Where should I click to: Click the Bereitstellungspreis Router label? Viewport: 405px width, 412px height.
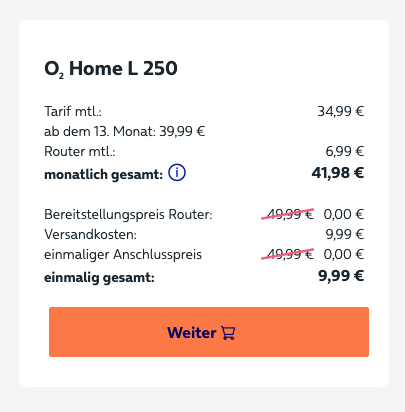[128, 214]
